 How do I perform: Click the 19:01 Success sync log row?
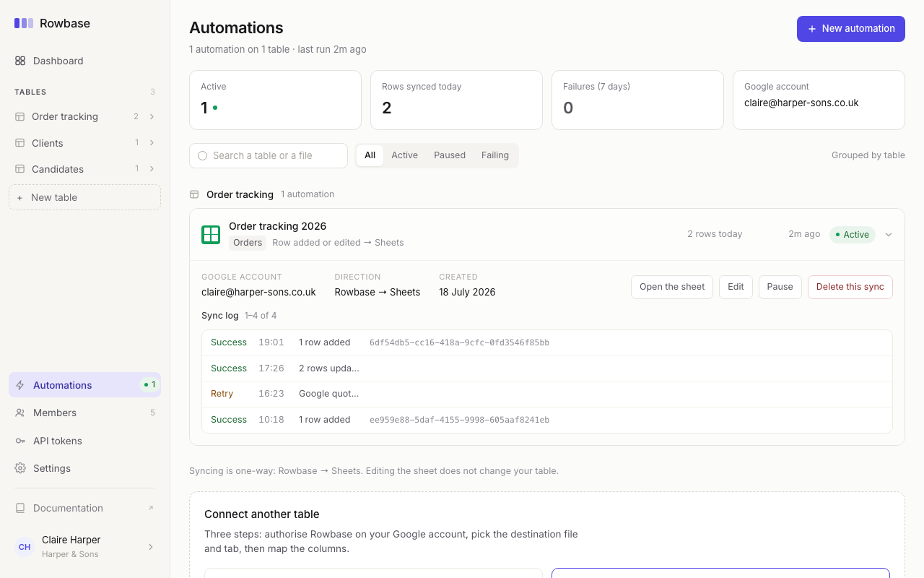[x=547, y=342]
